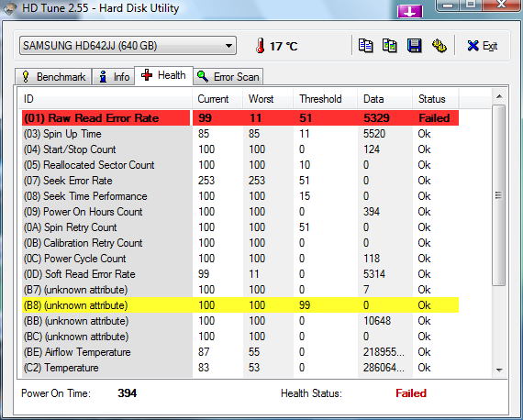
Task: Click the Power On Time value 394
Action: point(128,393)
